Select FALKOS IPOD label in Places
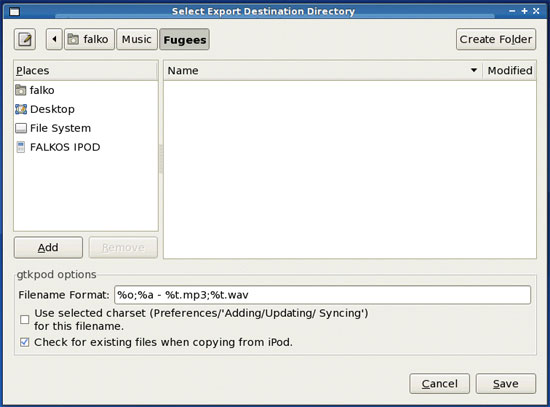This screenshot has height=407, width=550. [x=65, y=147]
